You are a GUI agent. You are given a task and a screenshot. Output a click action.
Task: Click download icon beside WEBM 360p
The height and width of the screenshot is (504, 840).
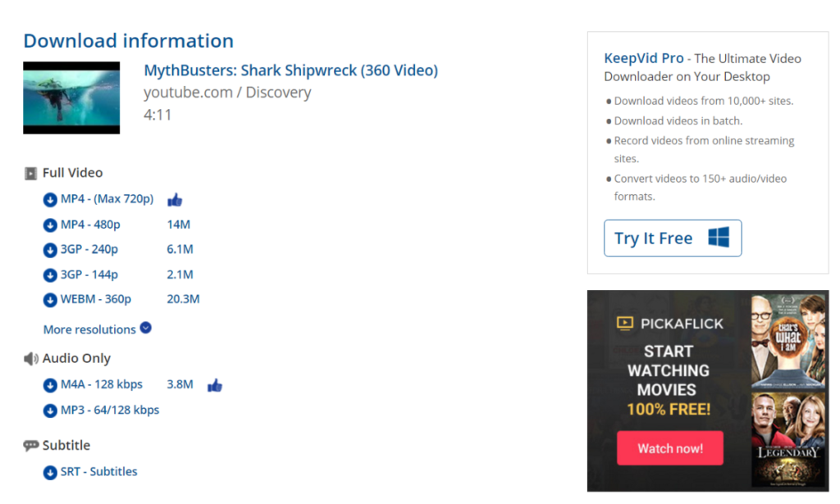(51, 300)
